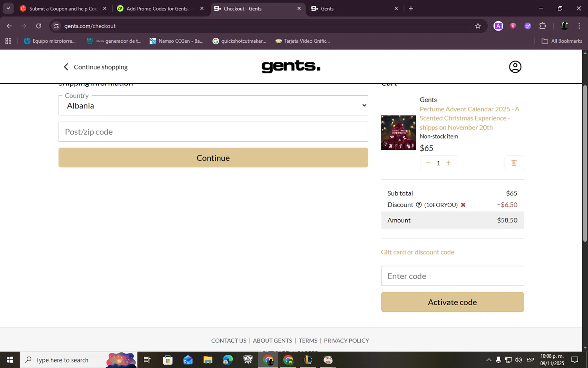Show hidden system tray icons
This screenshot has width=588, height=368.
[488, 360]
